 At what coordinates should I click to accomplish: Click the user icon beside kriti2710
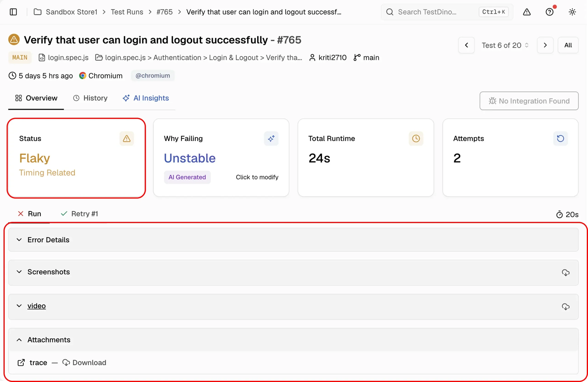point(312,58)
